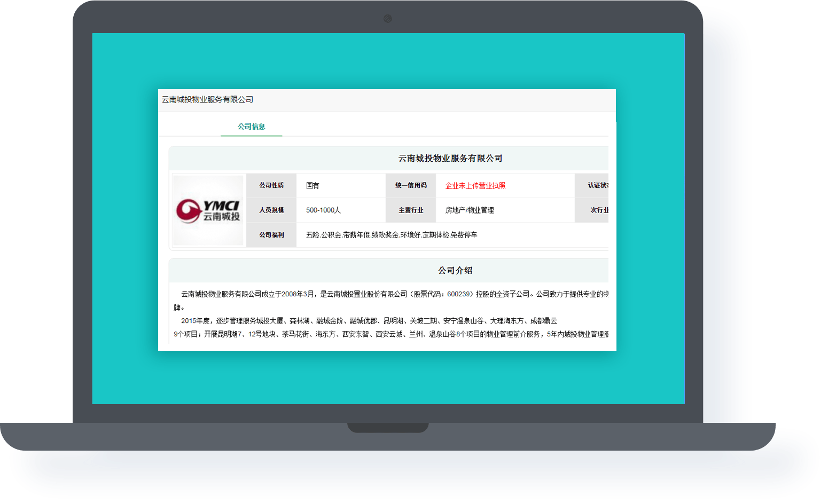This screenshot has width=828, height=504.
Task: Click the 公司福利 label cell
Action: coord(271,235)
